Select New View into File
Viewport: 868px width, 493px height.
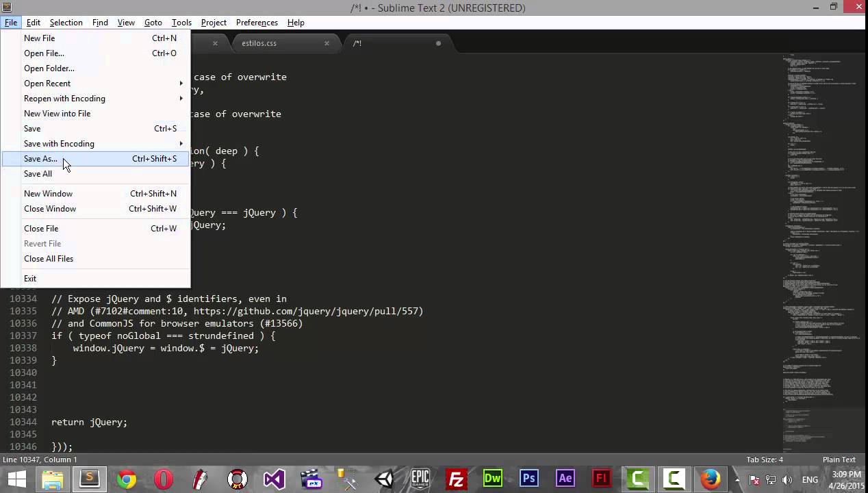(x=96, y=114)
